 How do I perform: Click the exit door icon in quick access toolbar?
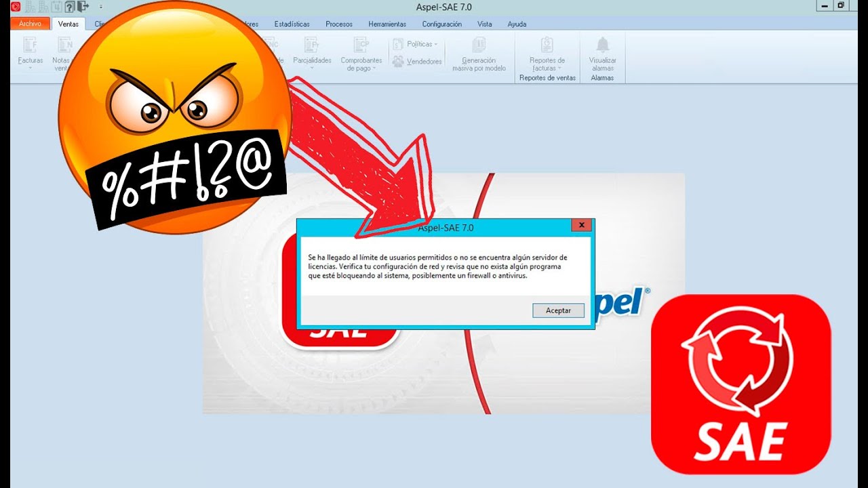pyautogui.click(x=83, y=7)
